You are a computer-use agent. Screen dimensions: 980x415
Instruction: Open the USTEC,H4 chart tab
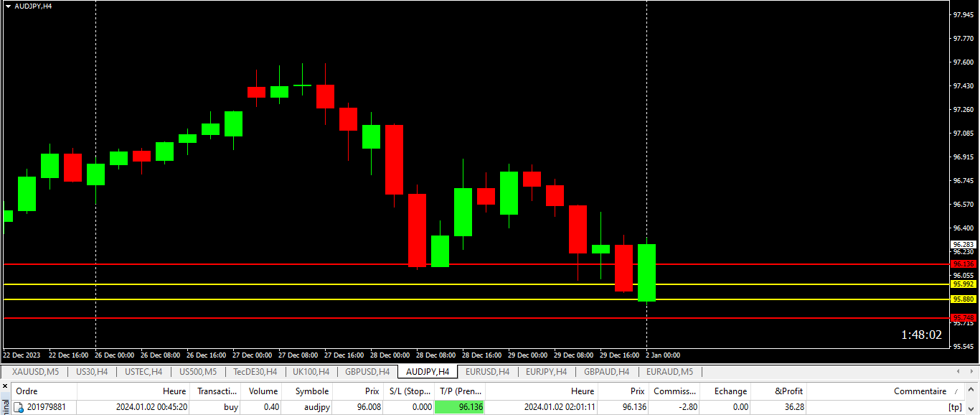[x=143, y=371]
